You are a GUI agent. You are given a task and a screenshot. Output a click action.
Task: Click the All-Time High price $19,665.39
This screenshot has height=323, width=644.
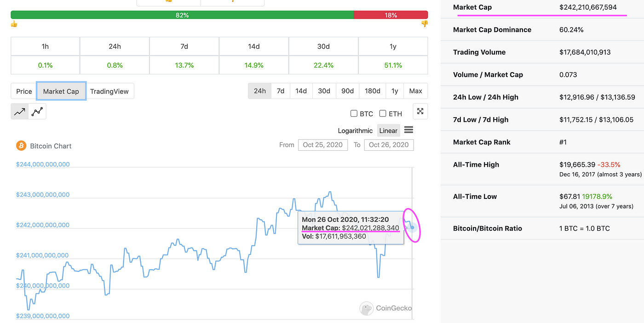577,164
